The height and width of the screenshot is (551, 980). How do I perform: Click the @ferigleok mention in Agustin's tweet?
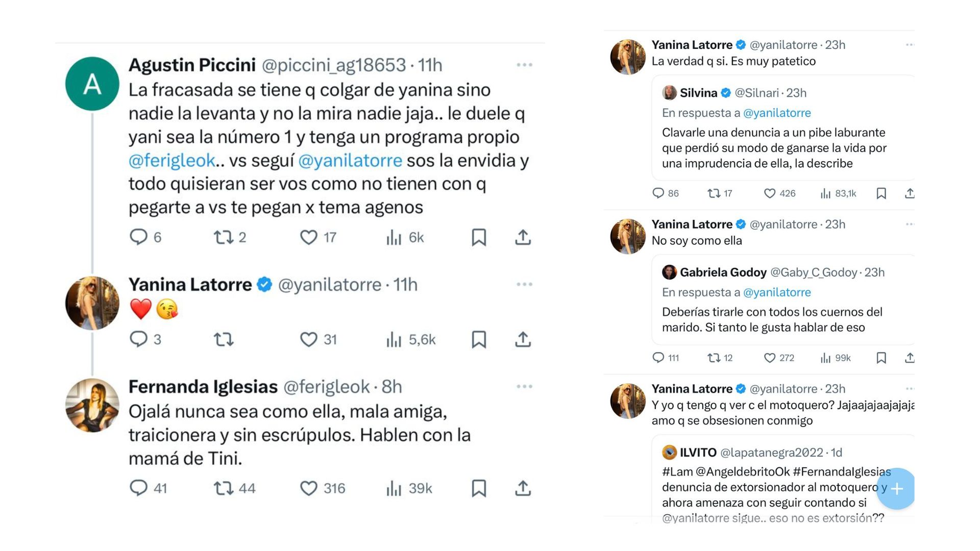171,160
